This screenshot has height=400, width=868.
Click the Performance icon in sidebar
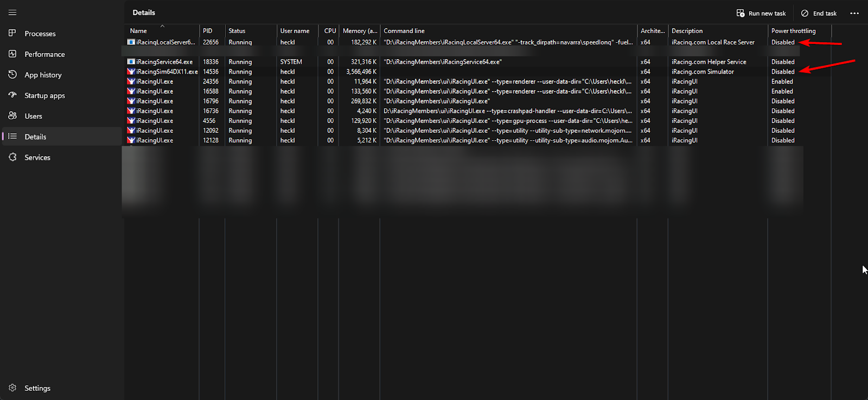pyautogui.click(x=12, y=54)
